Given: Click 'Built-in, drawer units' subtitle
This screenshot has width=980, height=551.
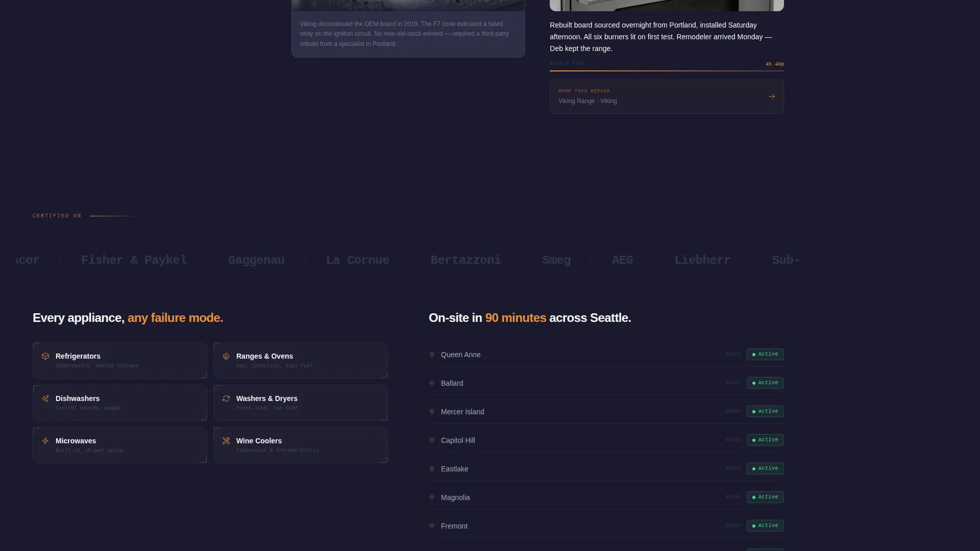Looking at the screenshot, I should [89, 450].
